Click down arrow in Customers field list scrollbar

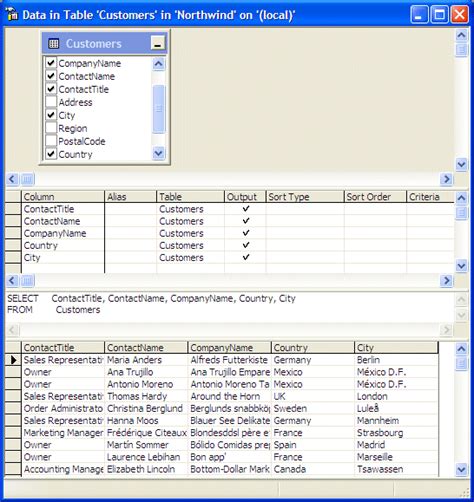click(x=159, y=153)
